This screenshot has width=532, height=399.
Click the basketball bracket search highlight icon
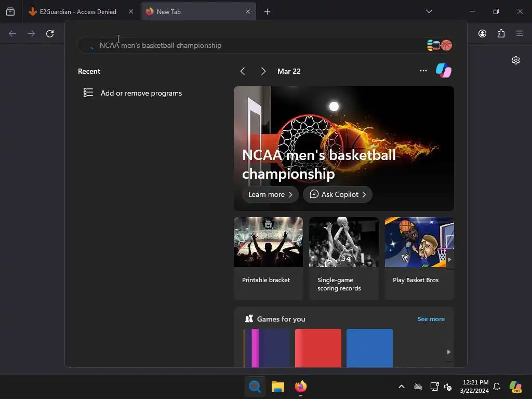pos(440,45)
